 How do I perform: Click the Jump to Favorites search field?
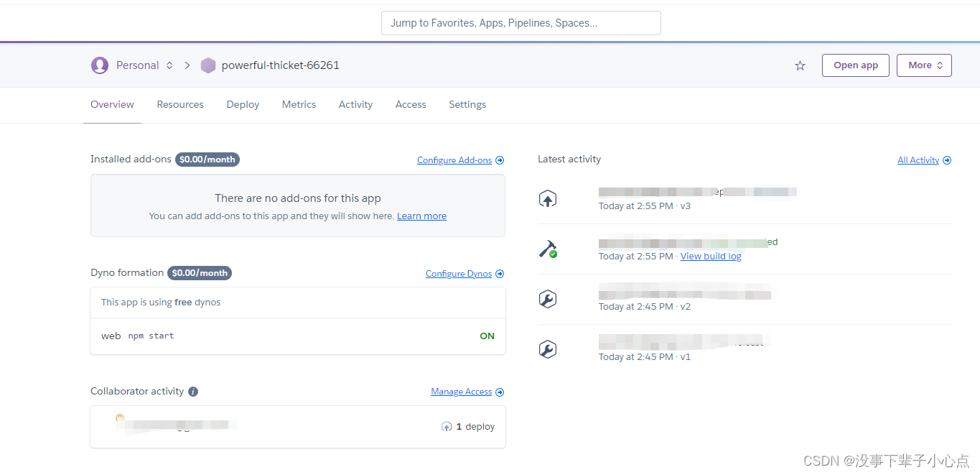point(521,23)
